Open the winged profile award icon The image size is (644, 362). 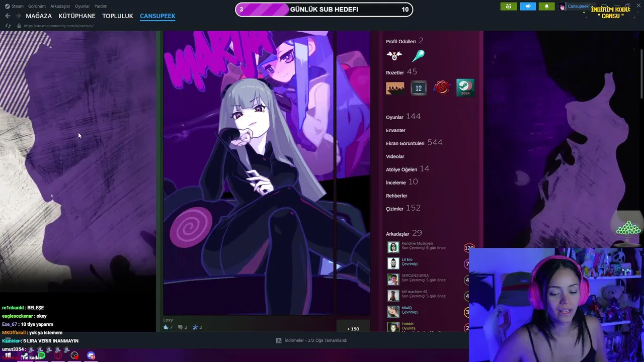pyautogui.click(x=394, y=55)
